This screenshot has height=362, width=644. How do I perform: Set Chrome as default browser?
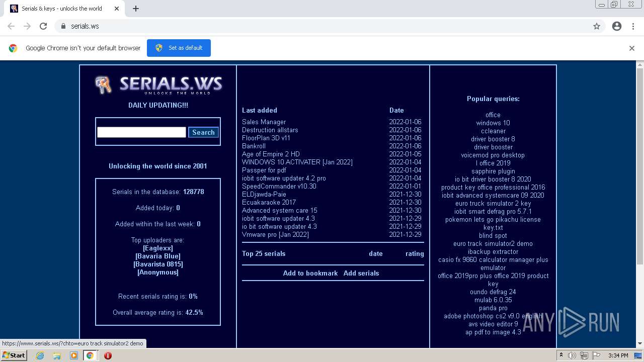click(x=179, y=48)
